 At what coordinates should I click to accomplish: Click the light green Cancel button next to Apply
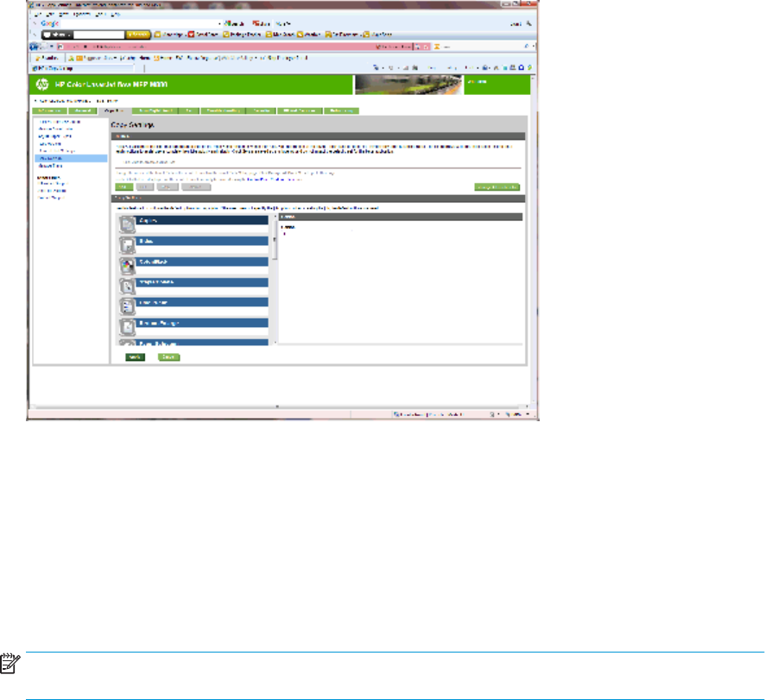(169, 357)
